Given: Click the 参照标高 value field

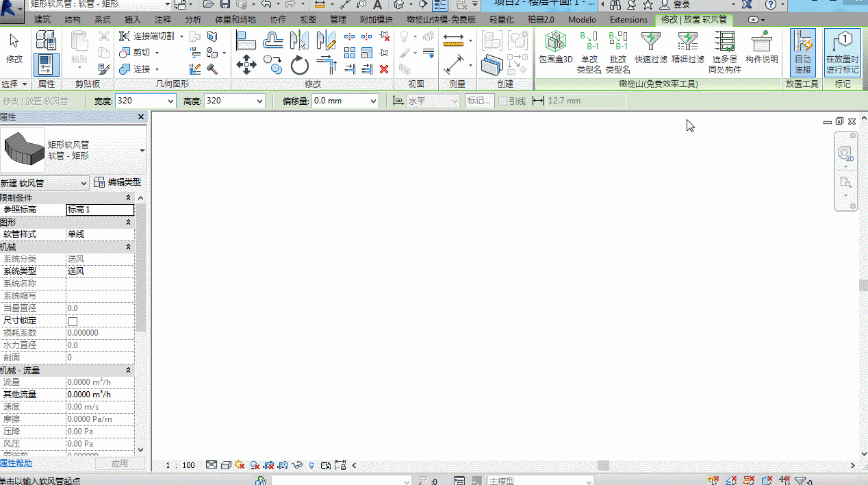Looking at the screenshot, I should pyautogui.click(x=100, y=210).
